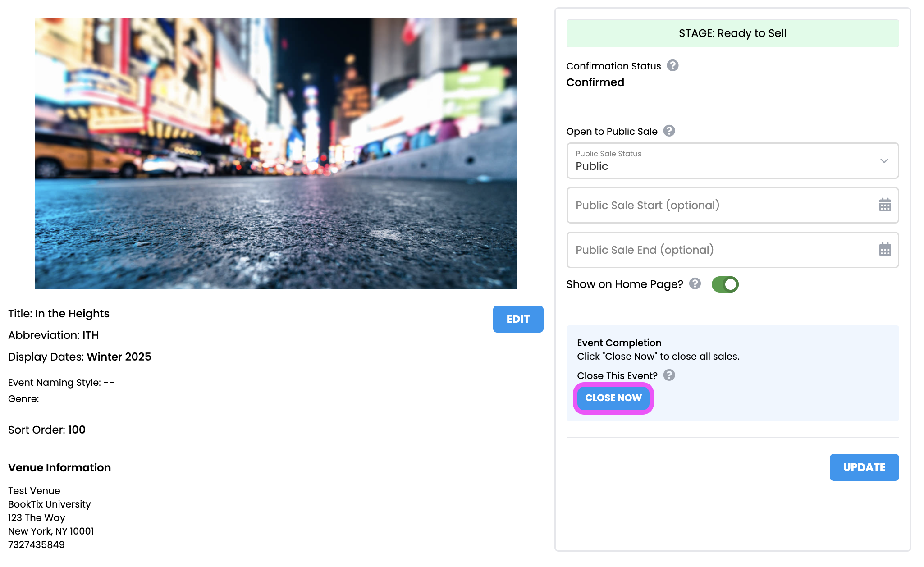Click STAGE: Ready to Sell banner

(x=732, y=33)
